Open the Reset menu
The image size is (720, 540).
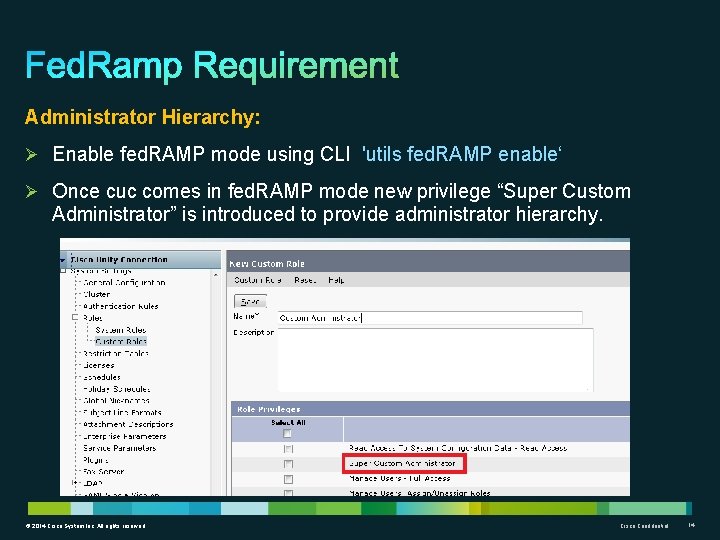pyautogui.click(x=305, y=280)
